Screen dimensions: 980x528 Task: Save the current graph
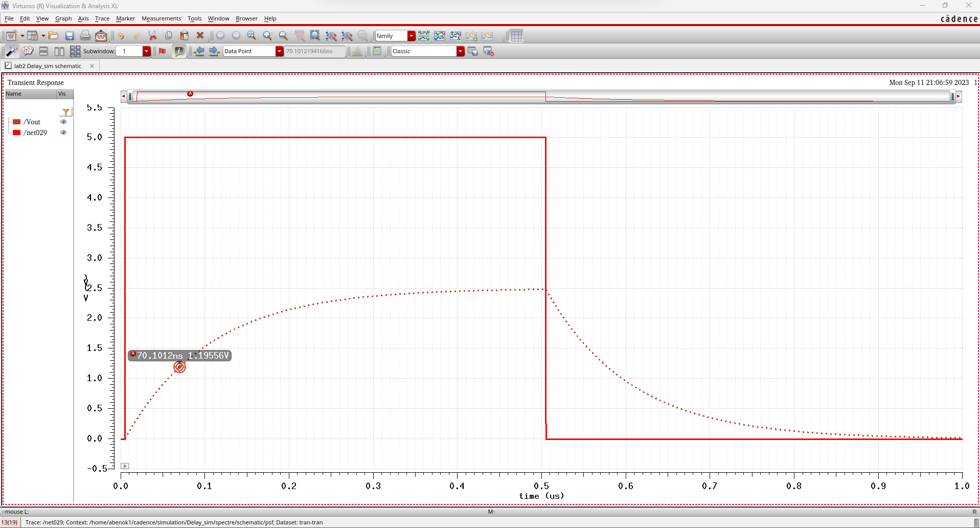coord(70,36)
